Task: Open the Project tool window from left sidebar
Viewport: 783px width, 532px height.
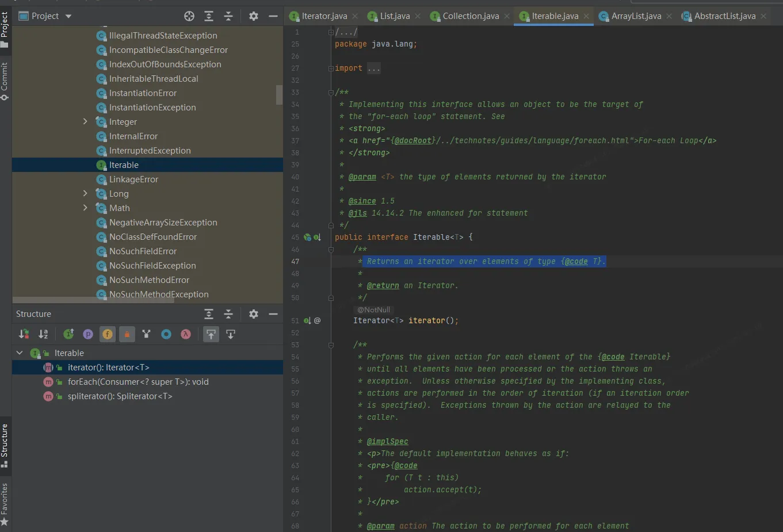Action: coord(5,30)
